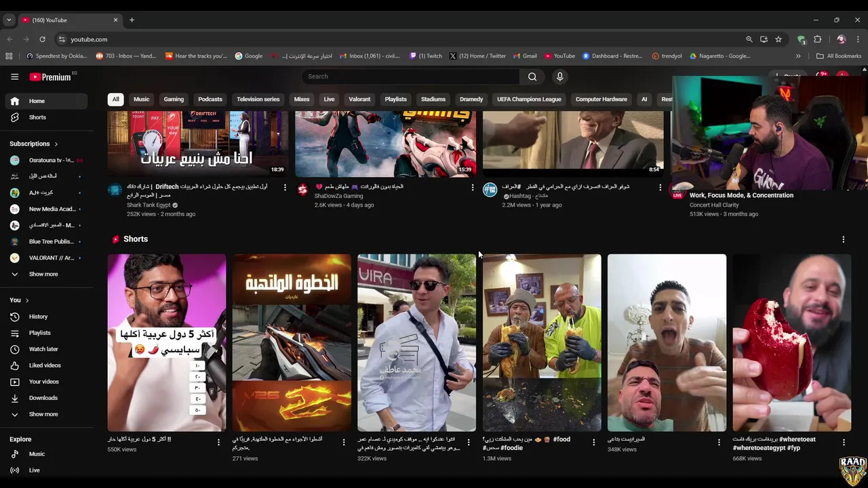Image resolution: width=868 pixels, height=488 pixels.
Task: Open options for Hashtag channel video
Action: [x=660, y=187]
